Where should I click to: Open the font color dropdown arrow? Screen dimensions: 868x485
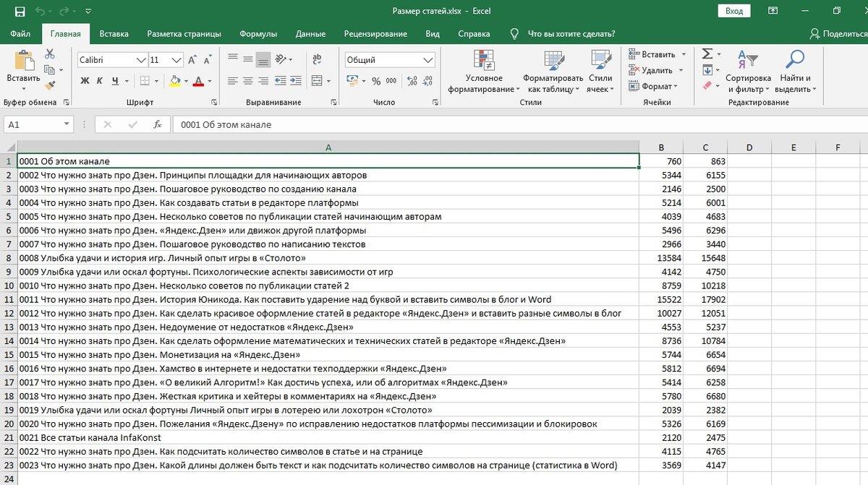tap(210, 81)
